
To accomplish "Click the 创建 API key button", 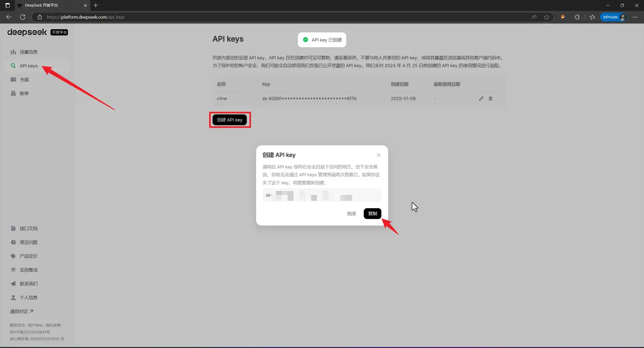I will tap(230, 120).
